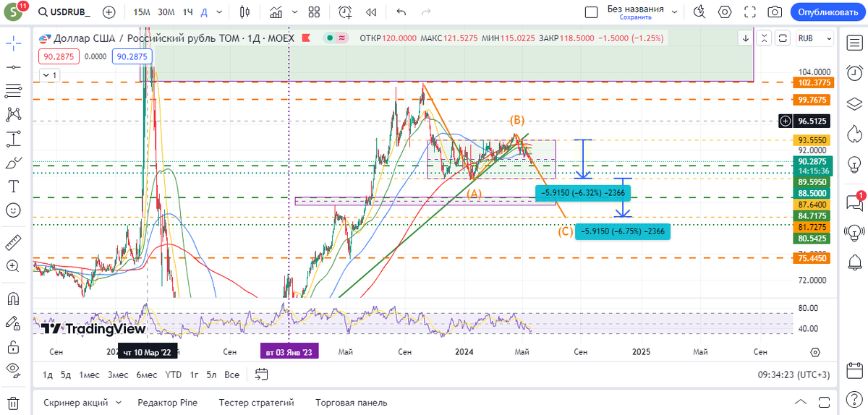868x415 pixels.
Task: Toggle magnet mode
Action: pos(13,298)
